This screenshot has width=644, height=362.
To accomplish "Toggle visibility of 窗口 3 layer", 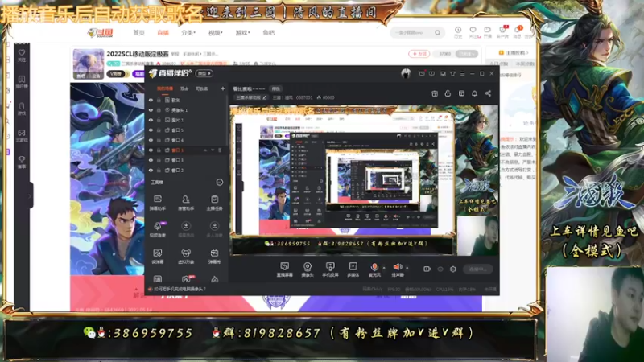I will point(151,160).
